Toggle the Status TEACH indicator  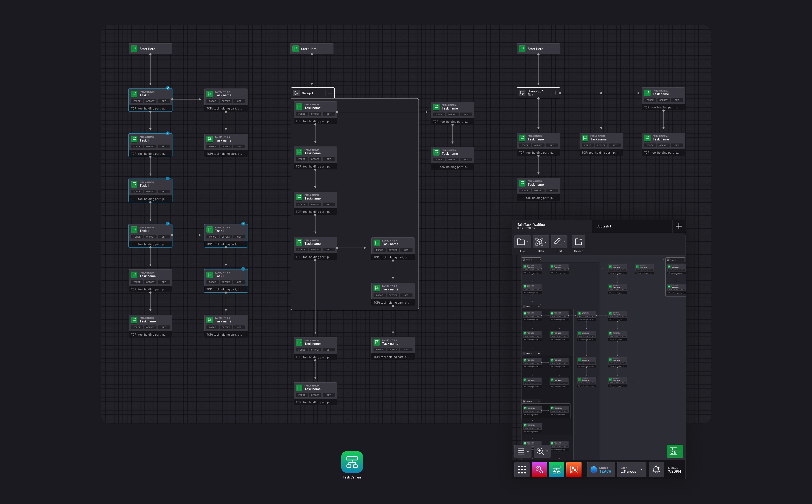601,470
